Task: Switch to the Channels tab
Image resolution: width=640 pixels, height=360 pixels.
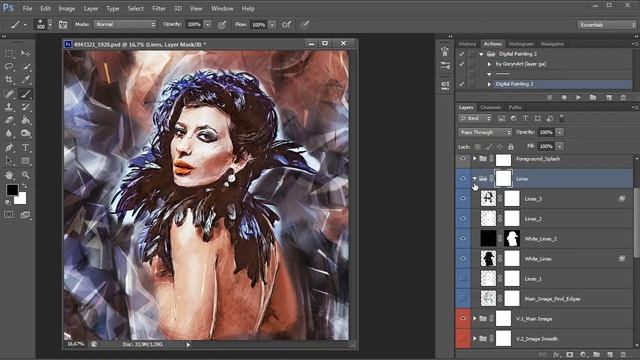Action: [490, 107]
